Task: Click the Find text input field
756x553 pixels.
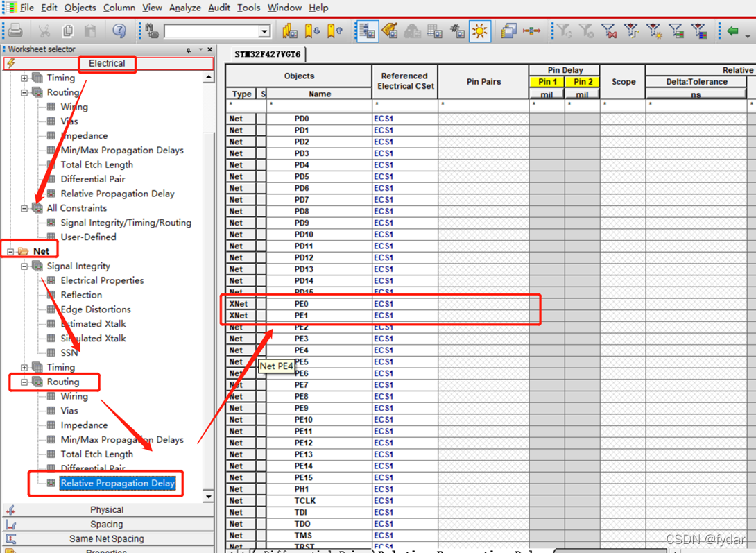Action: (211, 32)
